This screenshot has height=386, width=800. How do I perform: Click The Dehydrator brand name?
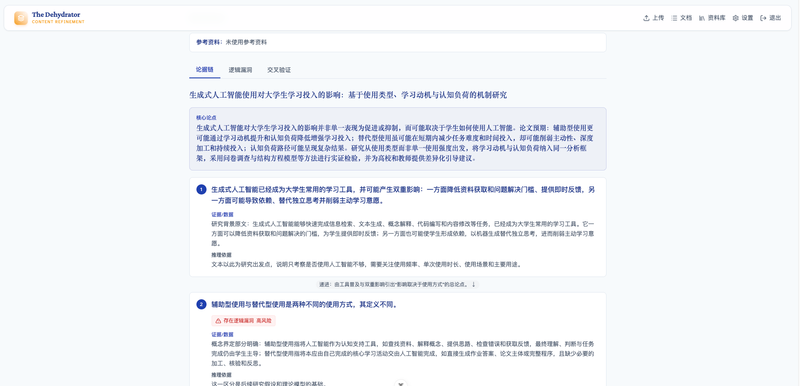(x=56, y=15)
